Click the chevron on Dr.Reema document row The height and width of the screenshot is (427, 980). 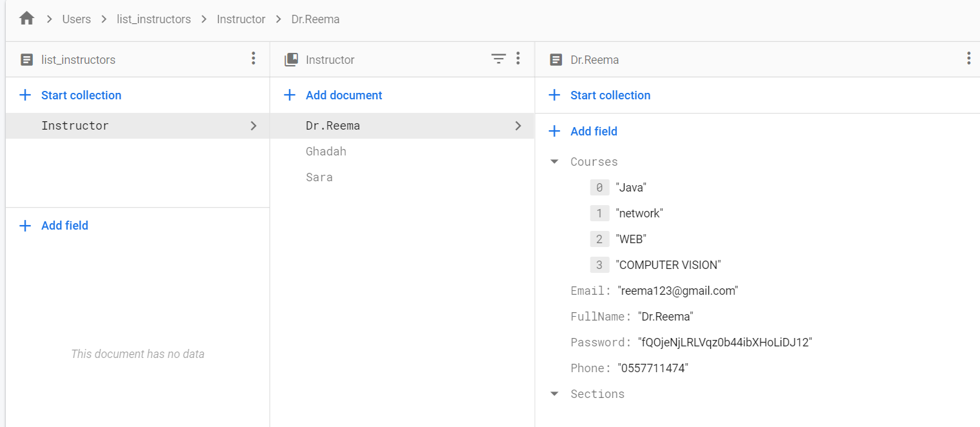point(518,126)
